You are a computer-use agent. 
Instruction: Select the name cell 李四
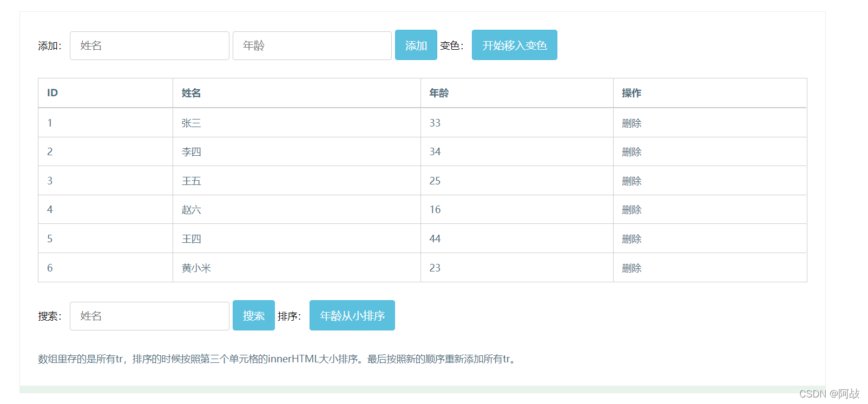[x=297, y=151]
